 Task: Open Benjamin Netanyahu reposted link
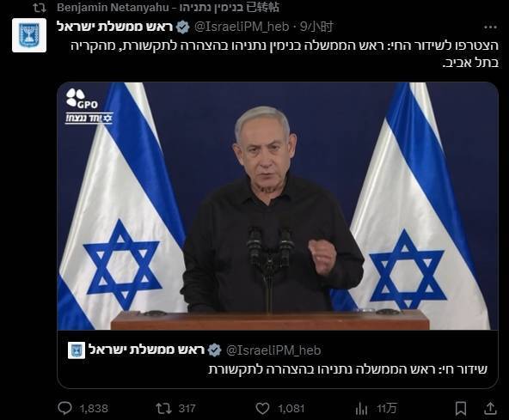coord(169,7)
